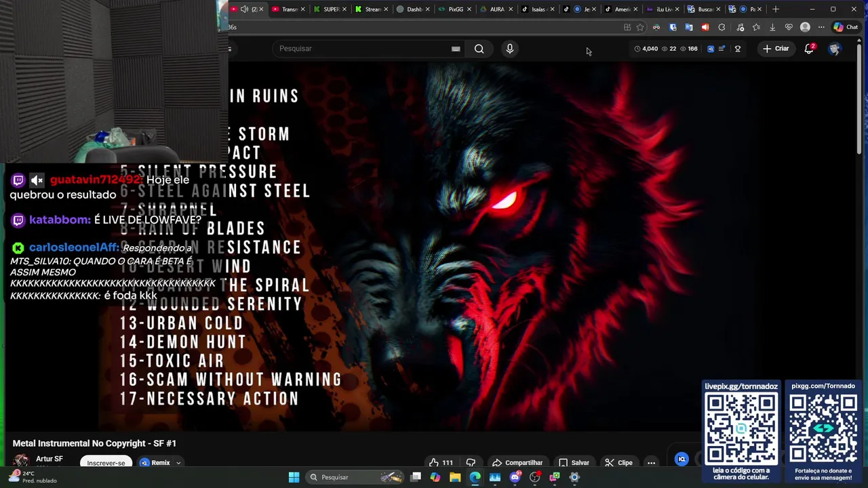Viewport: 868px width, 488px height.
Task: Open the browser extensions puzzle icon
Action: pyautogui.click(x=722, y=27)
